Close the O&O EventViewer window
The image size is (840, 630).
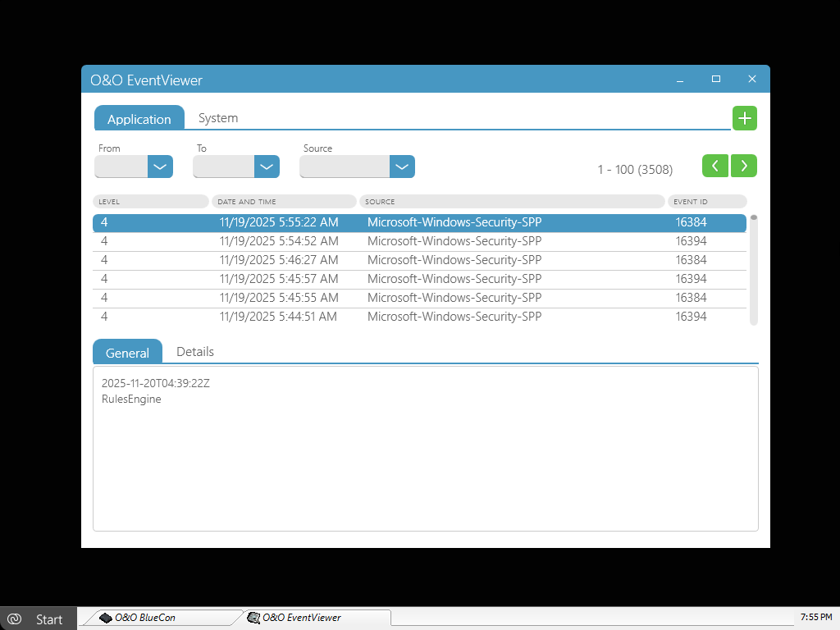(x=751, y=80)
